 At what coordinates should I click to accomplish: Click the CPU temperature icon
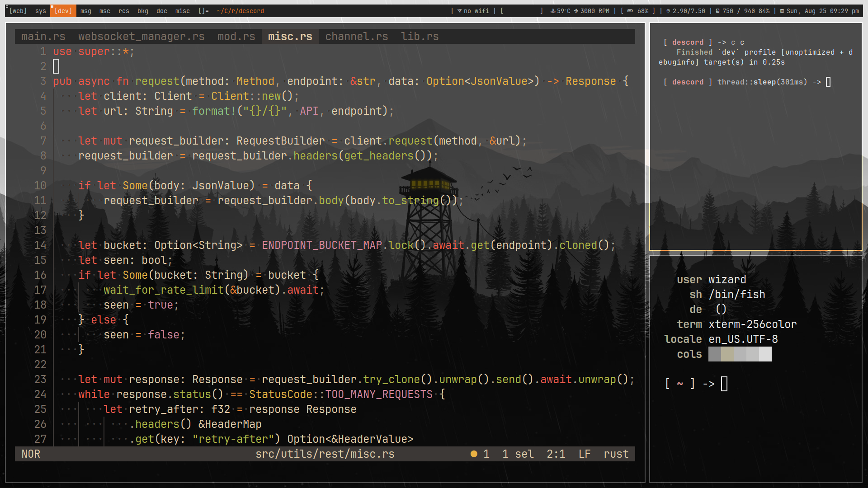tap(552, 11)
